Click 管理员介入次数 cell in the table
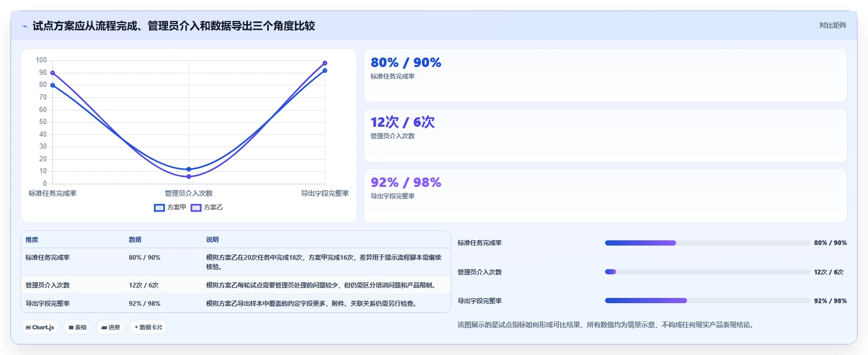Viewport: 868px width, 355px height. pos(48,285)
